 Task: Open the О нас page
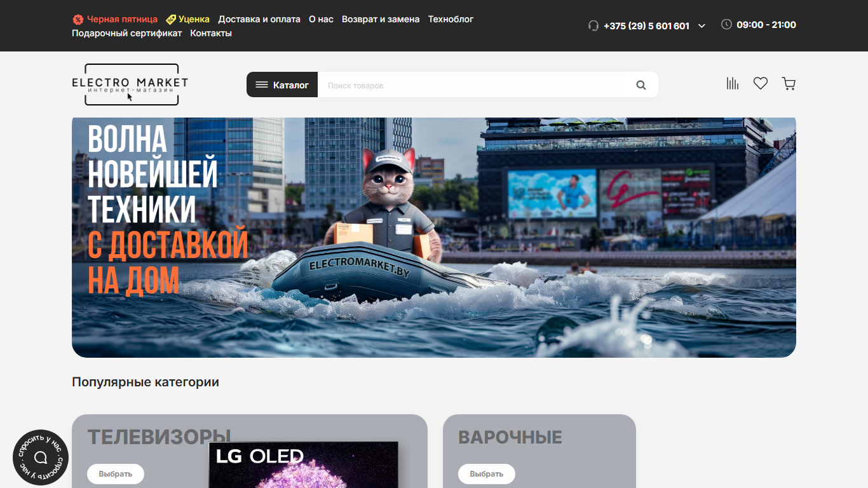321,19
